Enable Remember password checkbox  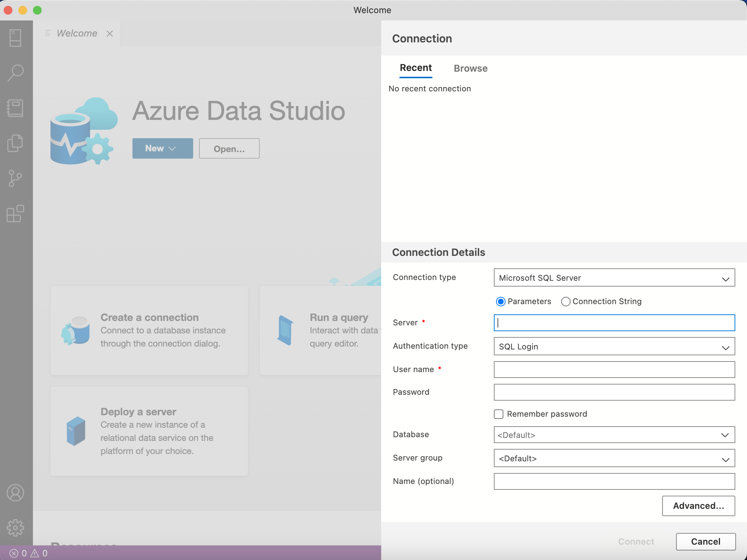pos(499,414)
